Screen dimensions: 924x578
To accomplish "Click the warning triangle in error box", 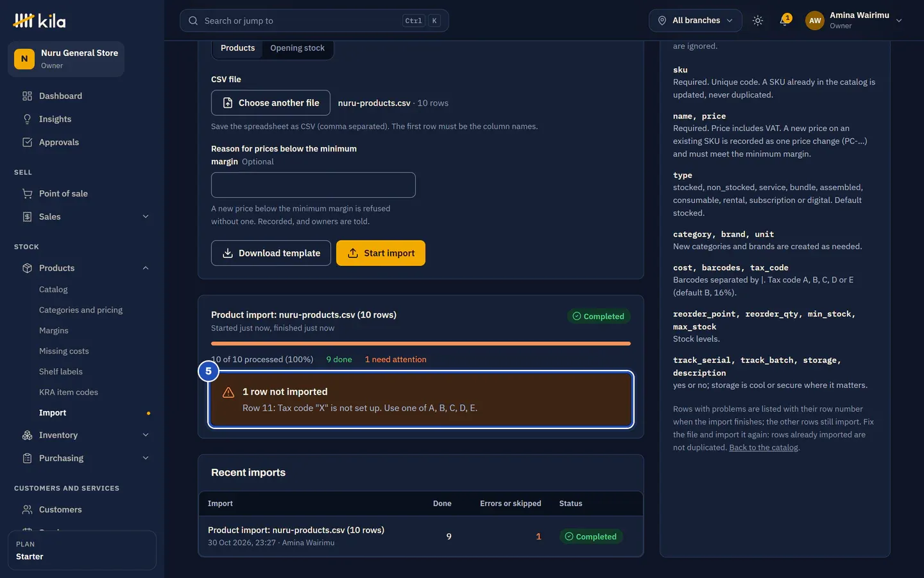I will (228, 392).
